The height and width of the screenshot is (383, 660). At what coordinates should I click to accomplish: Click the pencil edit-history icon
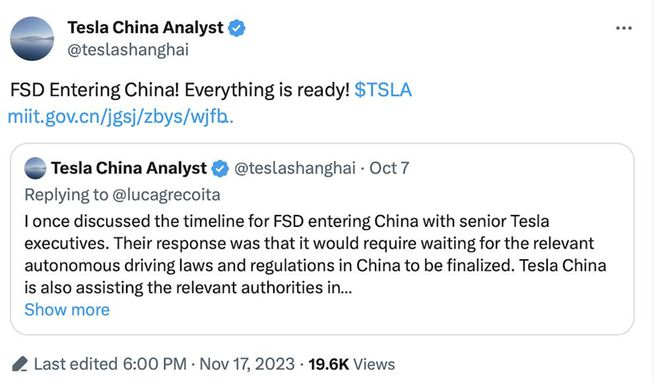coord(20,364)
